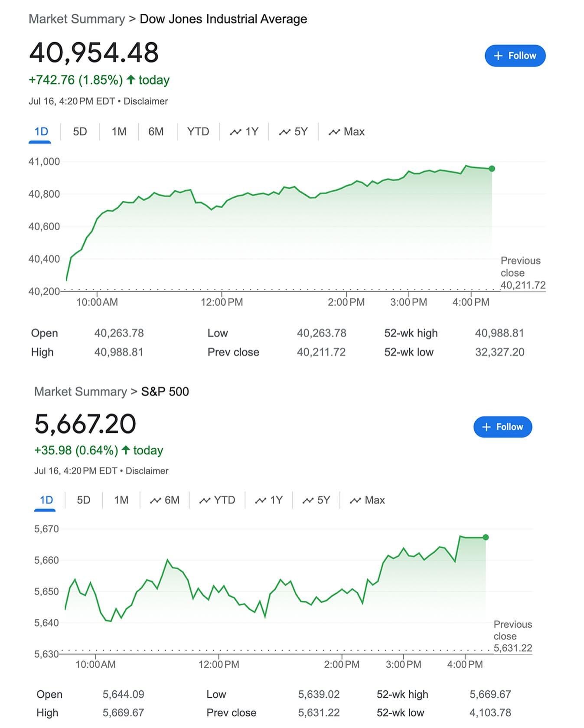The width and height of the screenshot is (584, 728).
Task: Show Dow Jones Max trend chart
Action: 346,131
